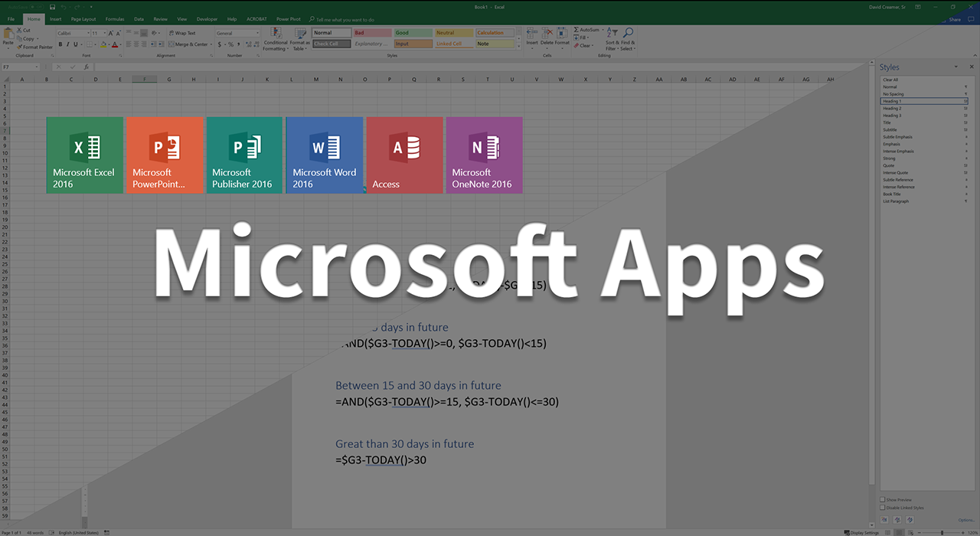Switch to the Data tab
The width and height of the screenshot is (980, 536).
tap(139, 18)
